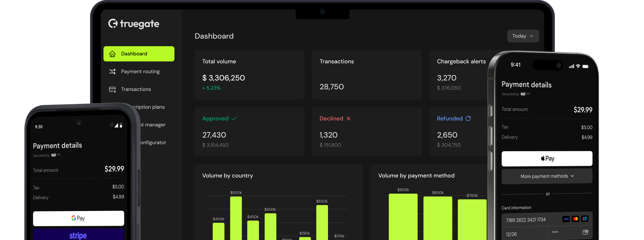
Task: Tap the Google Pay button
Action: click(x=79, y=218)
